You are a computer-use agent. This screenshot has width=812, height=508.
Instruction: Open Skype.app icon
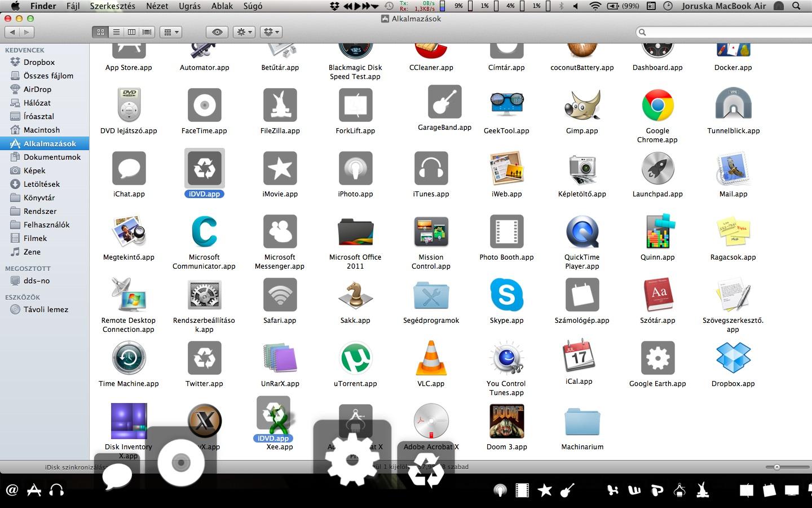[506, 295]
